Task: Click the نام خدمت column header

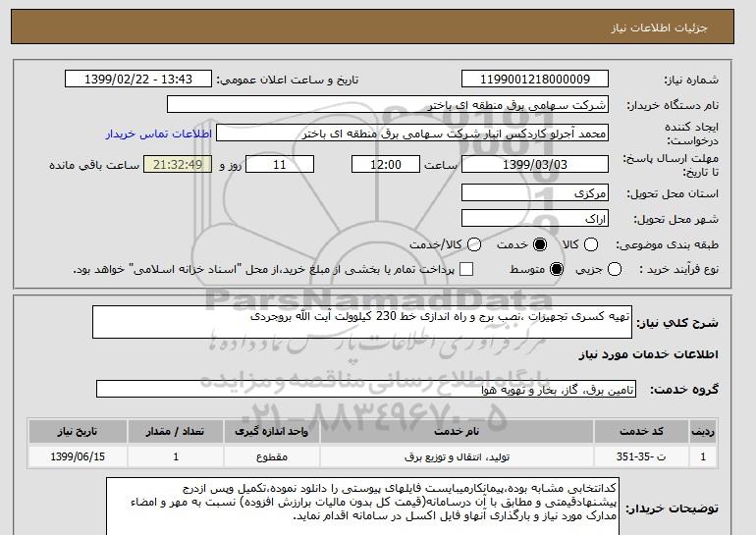Action: pos(457,431)
